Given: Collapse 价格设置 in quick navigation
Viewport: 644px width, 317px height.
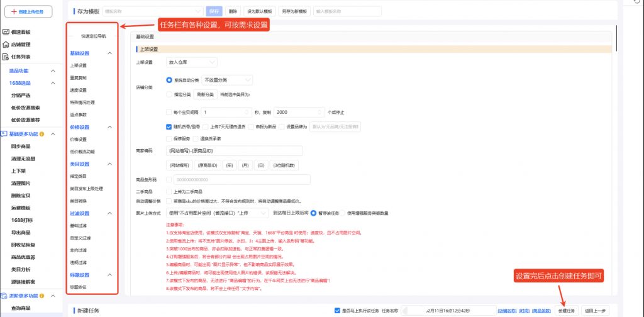Looking at the screenshot, I should [109, 127].
